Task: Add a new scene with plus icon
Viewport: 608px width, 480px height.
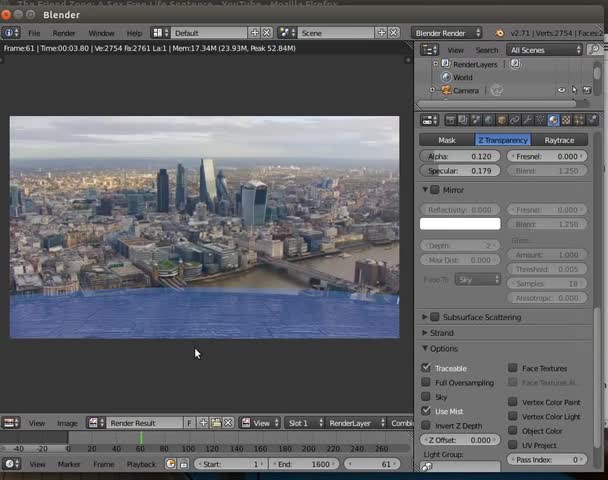Action: (x=382, y=33)
